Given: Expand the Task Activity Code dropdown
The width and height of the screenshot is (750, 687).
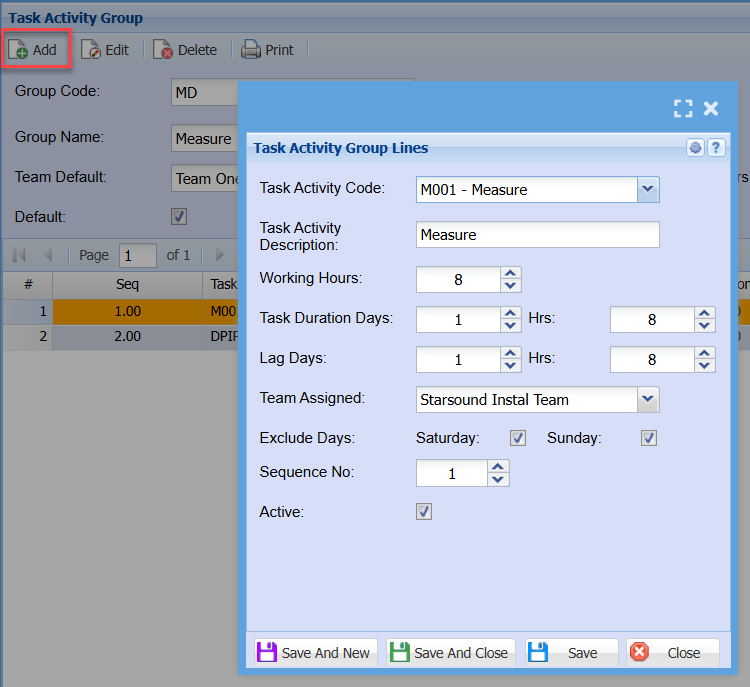Looking at the screenshot, I should point(648,189).
